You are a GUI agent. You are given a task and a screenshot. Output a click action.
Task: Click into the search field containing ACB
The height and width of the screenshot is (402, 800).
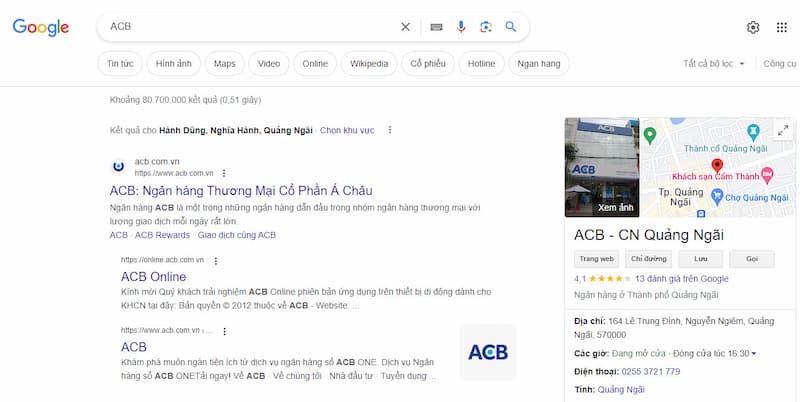click(x=250, y=27)
